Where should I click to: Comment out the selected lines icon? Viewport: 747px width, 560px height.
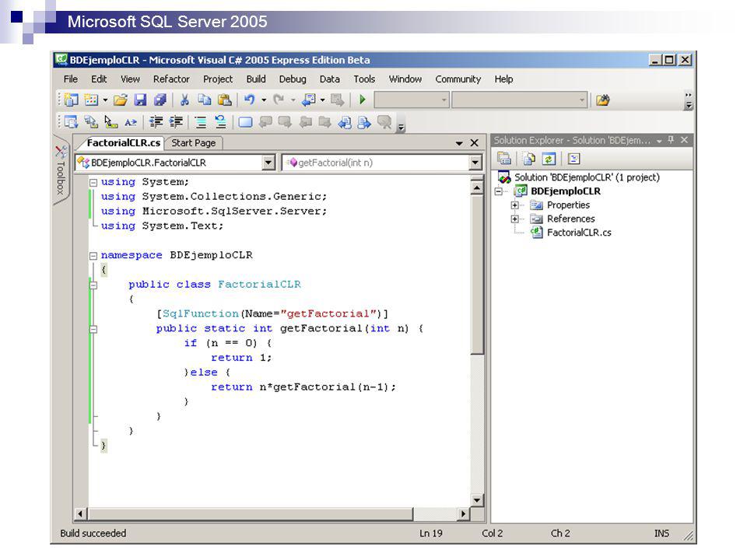click(x=201, y=122)
